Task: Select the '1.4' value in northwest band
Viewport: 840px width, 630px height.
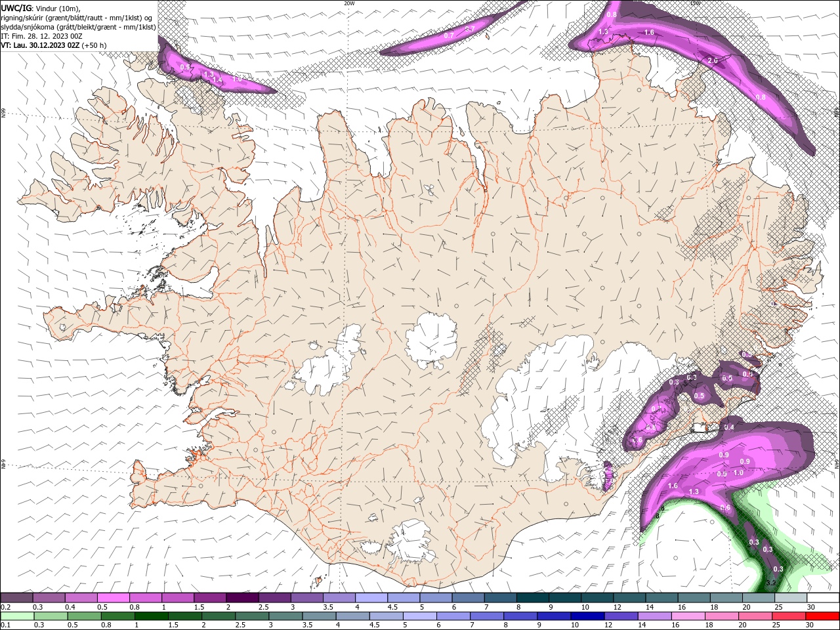Action: pos(218,79)
